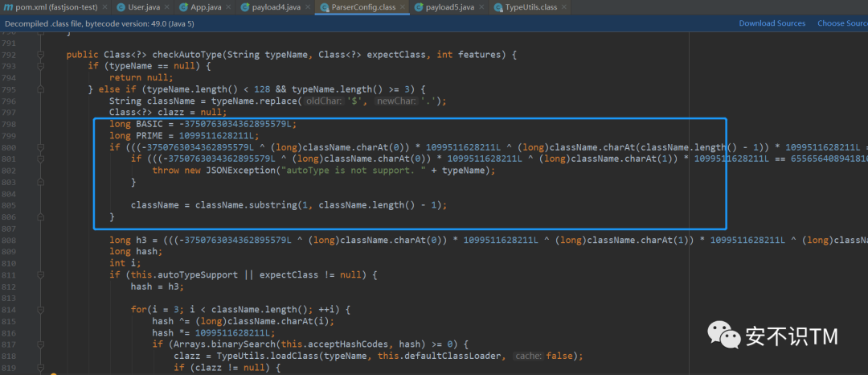Open the TypeUtils.class tab
Image resolution: width=868 pixels, height=375 pixels.
531,8
